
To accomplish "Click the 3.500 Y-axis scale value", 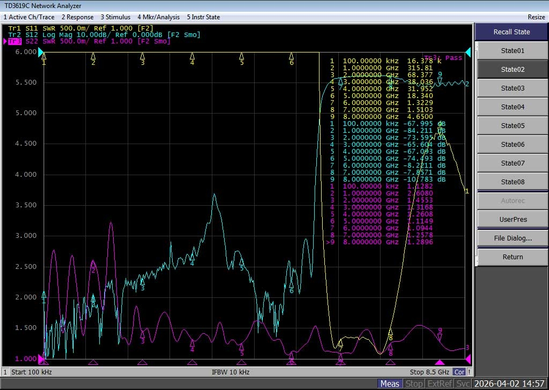I will click(26, 206).
